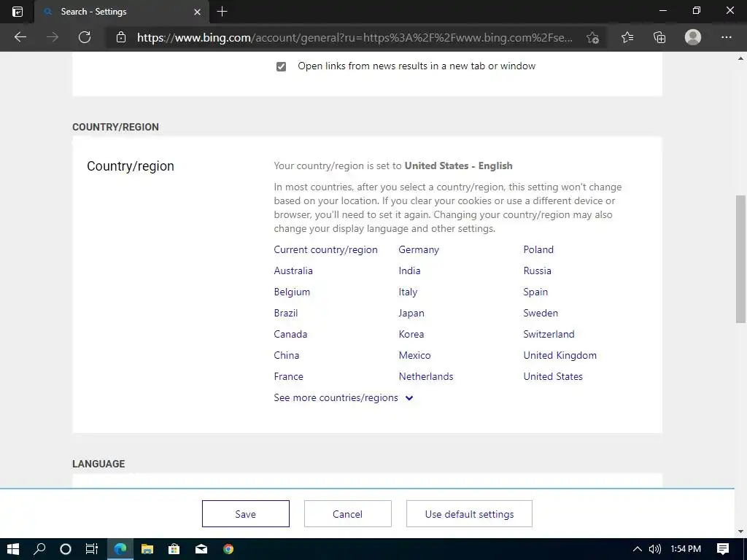
Task: Select the Current country/region link
Action: click(x=325, y=249)
